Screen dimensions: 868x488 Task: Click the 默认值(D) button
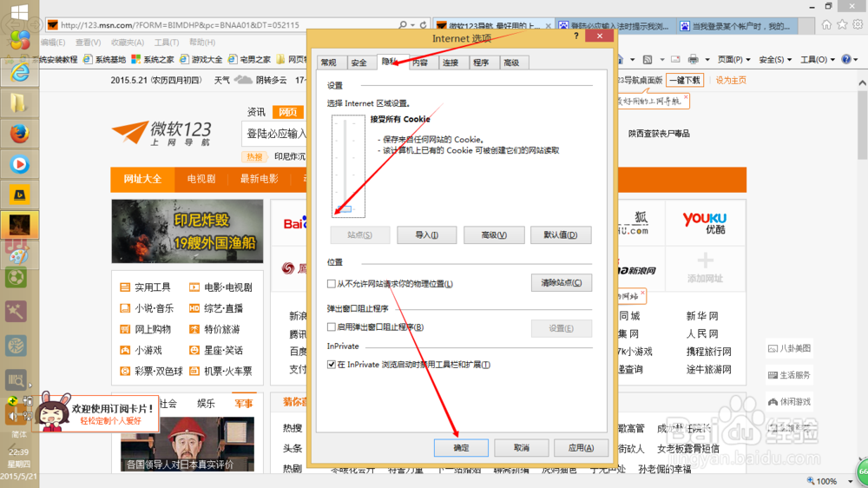pyautogui.click(x=561, y=234)
